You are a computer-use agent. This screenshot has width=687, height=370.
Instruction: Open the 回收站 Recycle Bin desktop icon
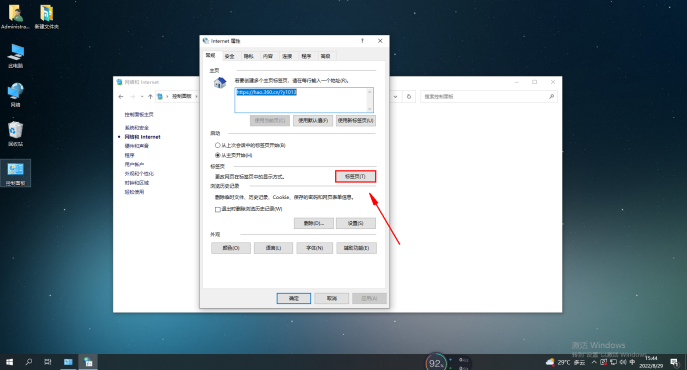pyautogui.click(x=15, y=133)
